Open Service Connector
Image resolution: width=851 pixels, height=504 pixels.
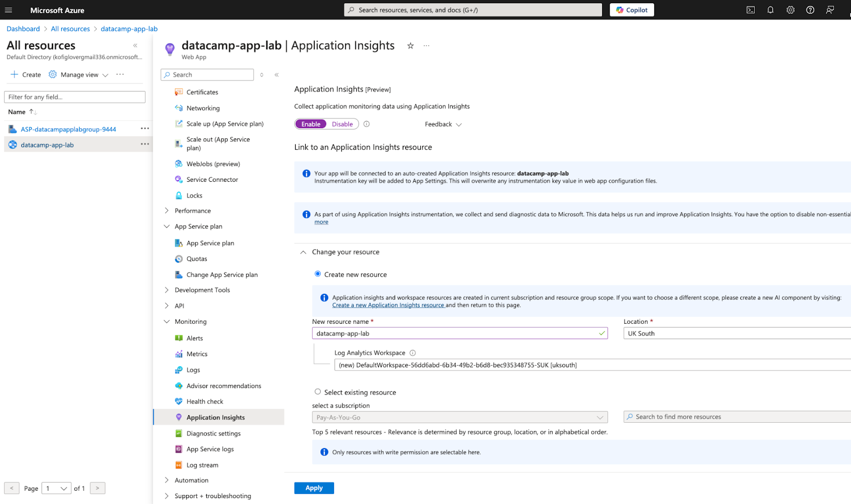click(x=212, y=180)
